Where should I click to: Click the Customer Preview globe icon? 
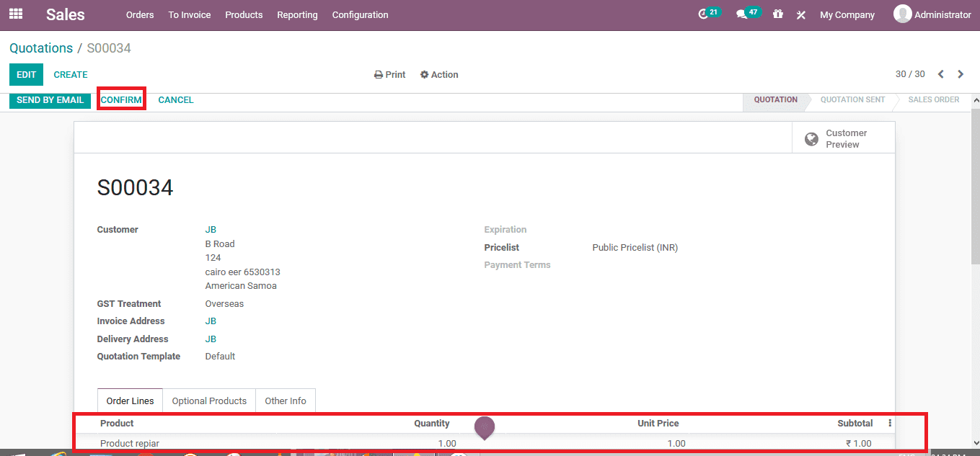[x=811, y=139]
